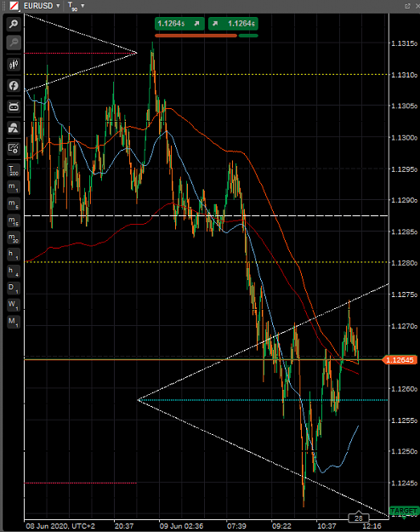Select the D1 daily timeframe

(x=14, y=288)
